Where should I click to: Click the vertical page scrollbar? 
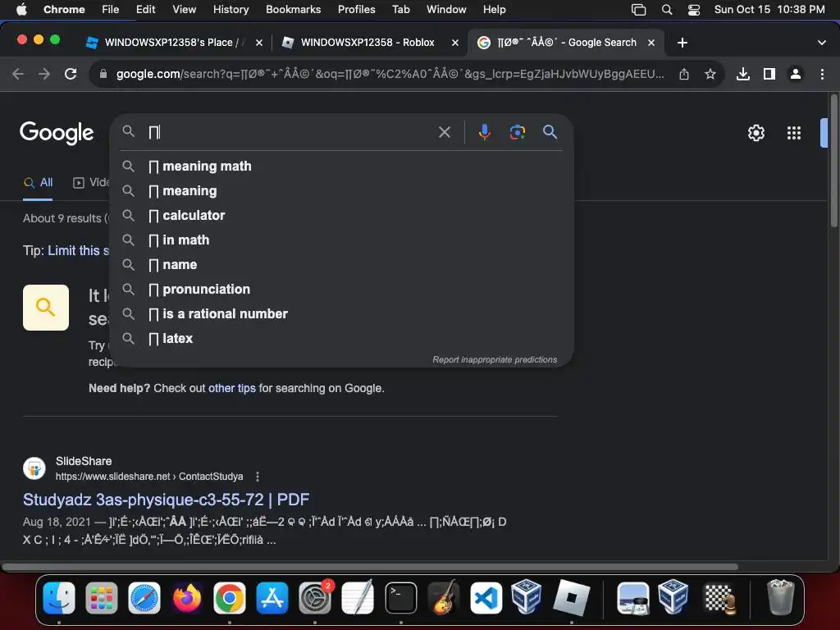point(833,161)
